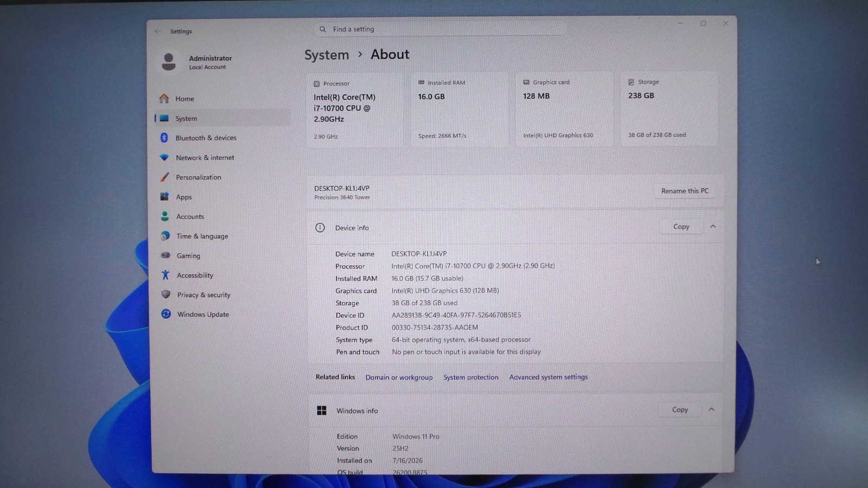Open the Advanced system settings link
The width and height of the screenshot is (868, 488).
coord(548,377)
